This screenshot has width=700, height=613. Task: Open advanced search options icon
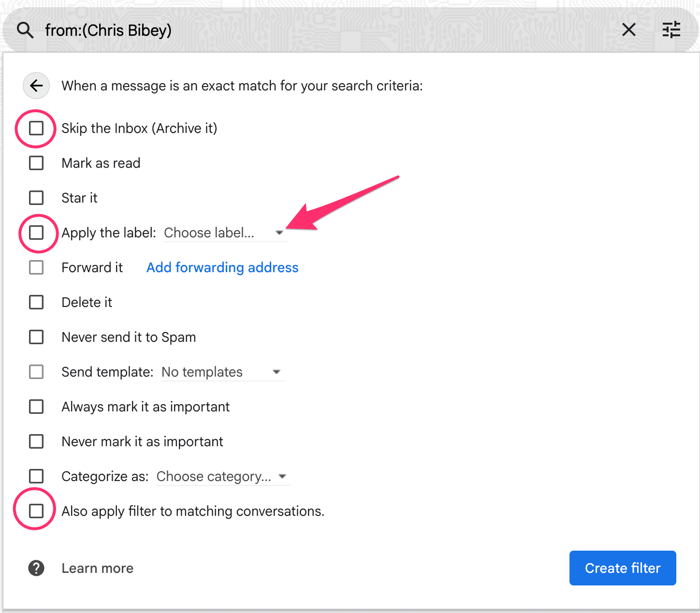(x=671, y=30)
